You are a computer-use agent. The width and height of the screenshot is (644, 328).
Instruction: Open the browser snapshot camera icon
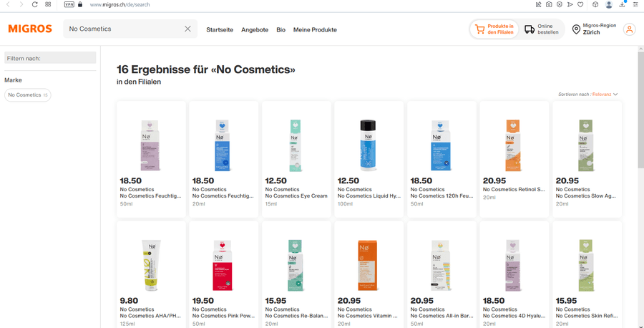coord(549,4)
